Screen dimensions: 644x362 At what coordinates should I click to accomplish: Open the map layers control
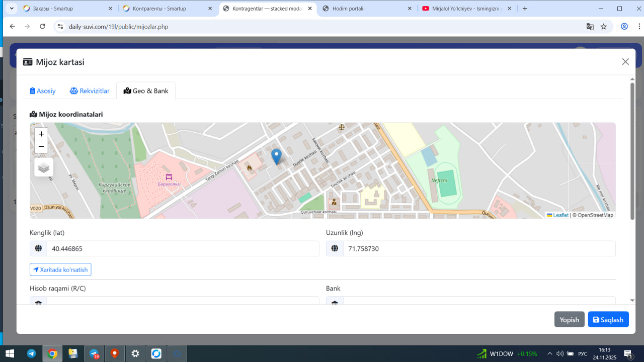pos(44,167)
